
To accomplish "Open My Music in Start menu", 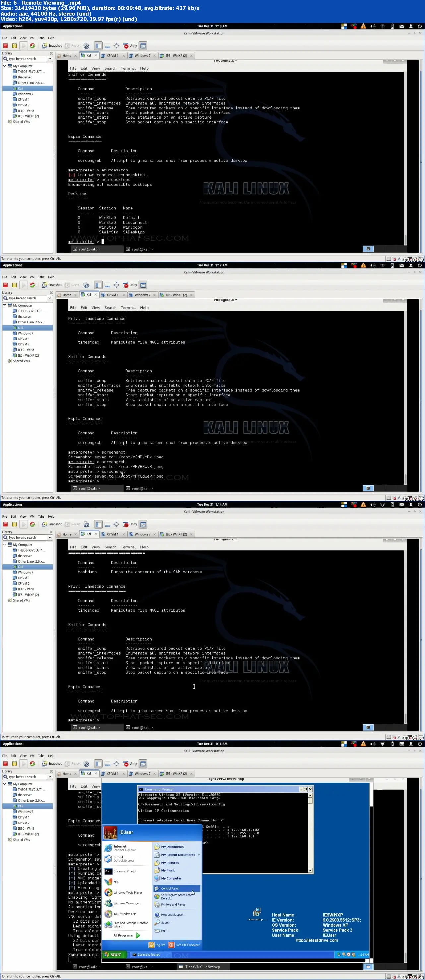I will (x=165, y=871).
